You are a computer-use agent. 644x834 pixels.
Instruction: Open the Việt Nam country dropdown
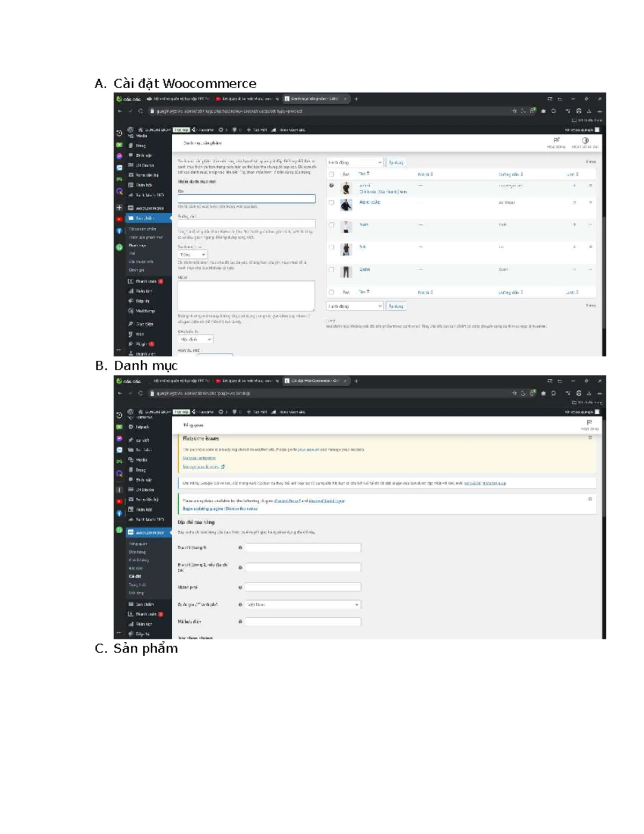click(303, 605)
